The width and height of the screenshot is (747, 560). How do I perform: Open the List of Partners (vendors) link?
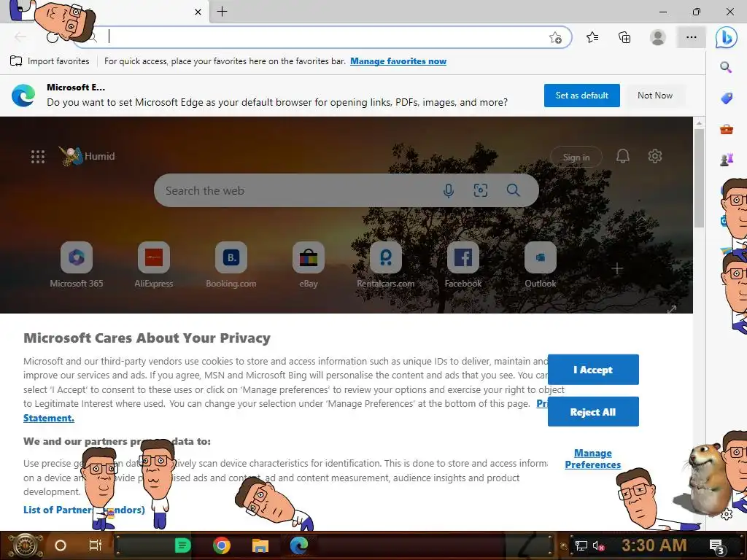point(84,510)
